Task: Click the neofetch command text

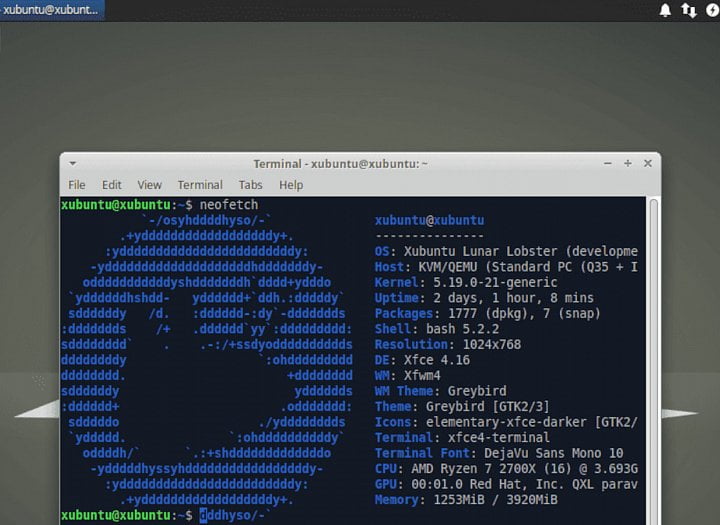Action: (x=229, y=205)
